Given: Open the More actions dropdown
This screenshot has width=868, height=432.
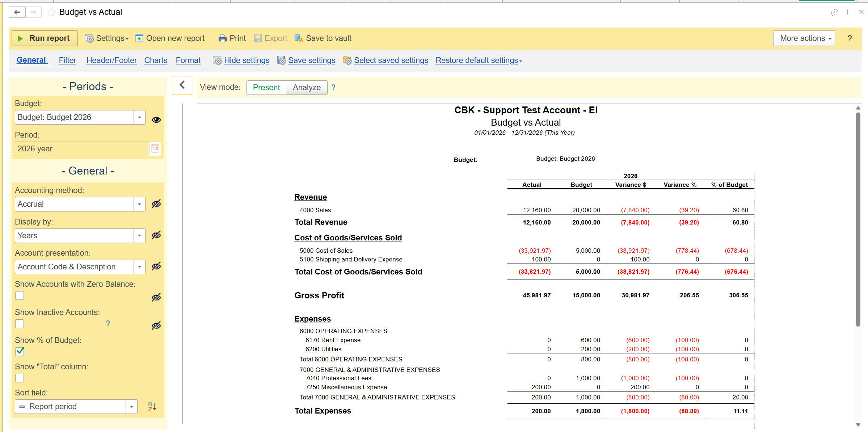Looking at the screenshot, I should click(804, 38).
